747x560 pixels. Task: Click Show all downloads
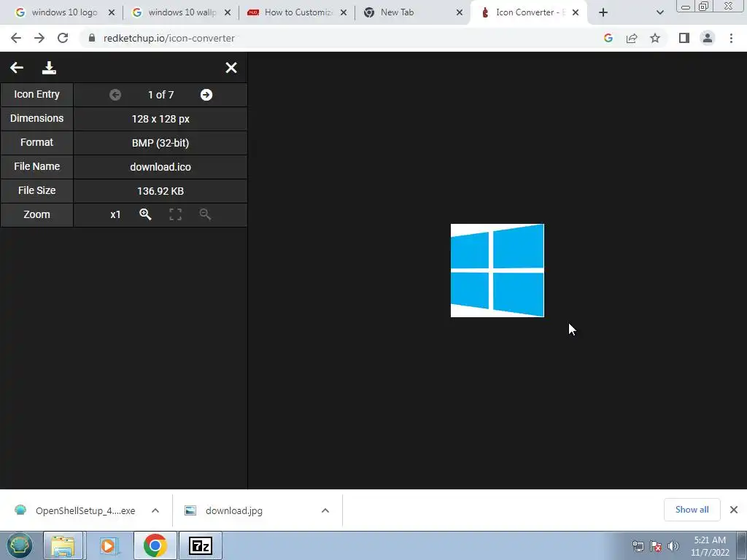pyautogui.click(x=692, y=510)
